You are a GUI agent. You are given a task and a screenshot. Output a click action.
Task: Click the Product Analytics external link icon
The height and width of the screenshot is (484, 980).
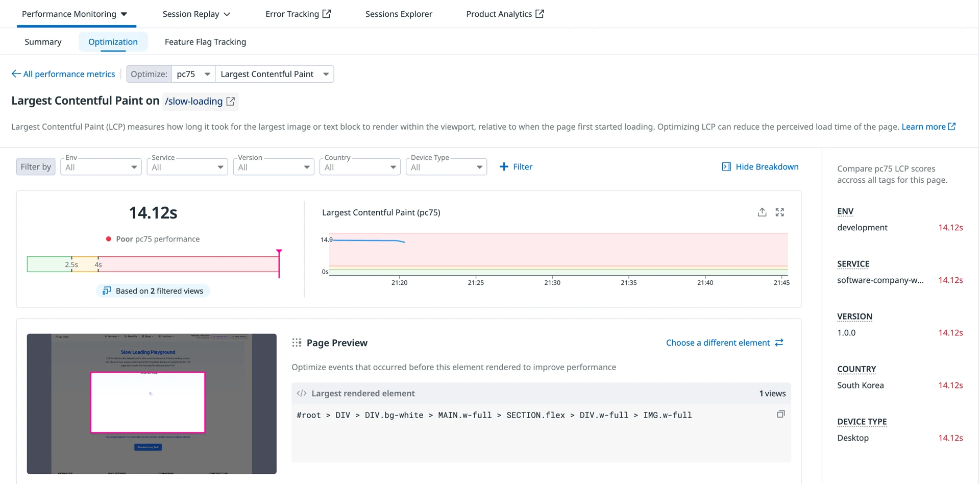tap(540, 14)
